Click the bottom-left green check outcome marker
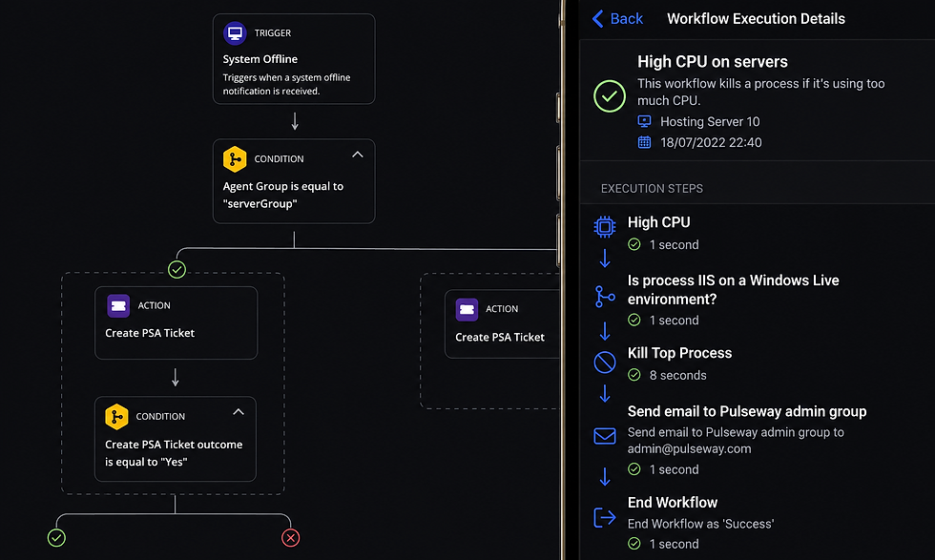935x560 pixels. (x=56, y=538)
